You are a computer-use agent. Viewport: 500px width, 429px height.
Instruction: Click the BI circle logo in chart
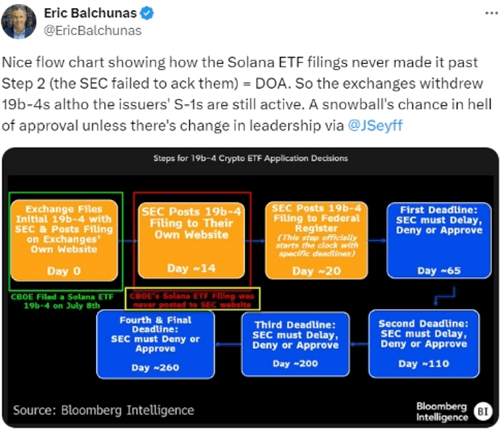pyautogui.click(x=483, y=411)
